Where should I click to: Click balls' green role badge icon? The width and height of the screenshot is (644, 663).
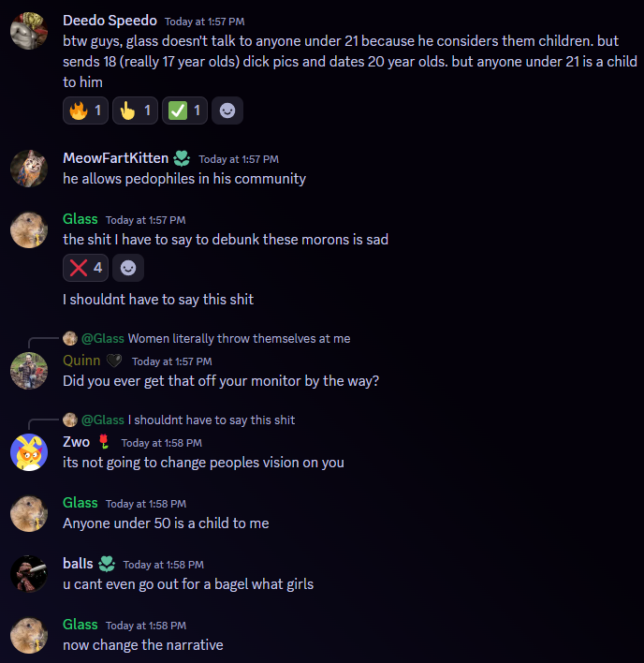coord(107,564)
